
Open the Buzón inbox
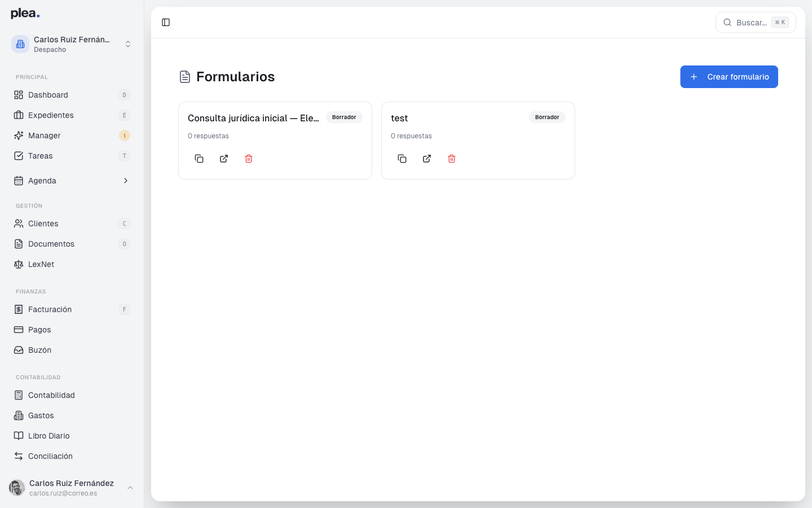72,350
